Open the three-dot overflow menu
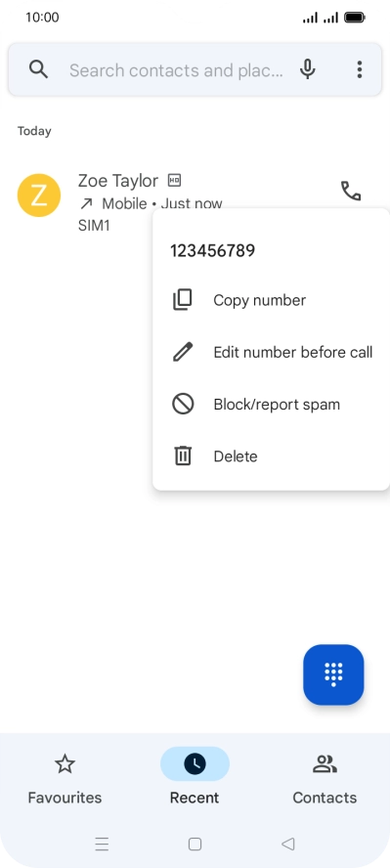The height and width of the screenshot is (868, 390). [359, 69]
